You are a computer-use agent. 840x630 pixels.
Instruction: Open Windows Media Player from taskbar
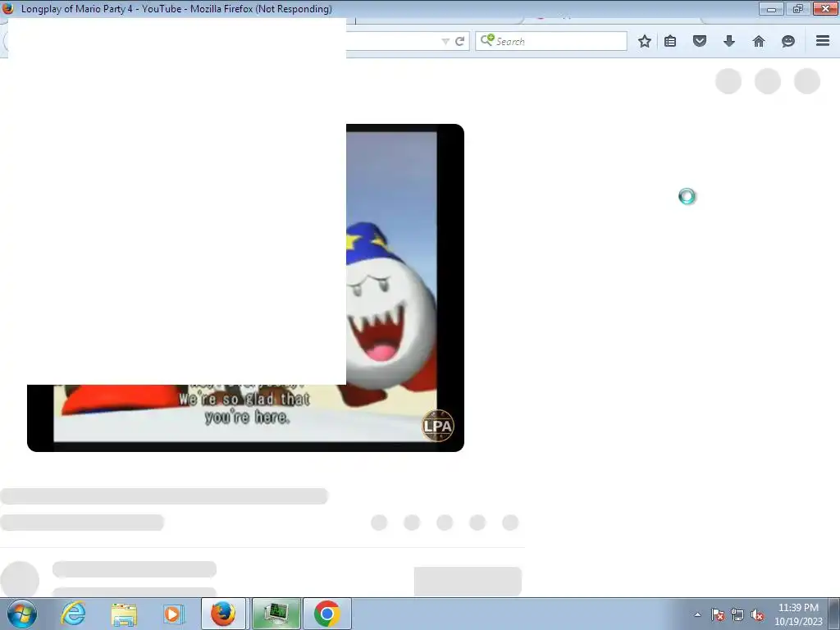[173, 614]
